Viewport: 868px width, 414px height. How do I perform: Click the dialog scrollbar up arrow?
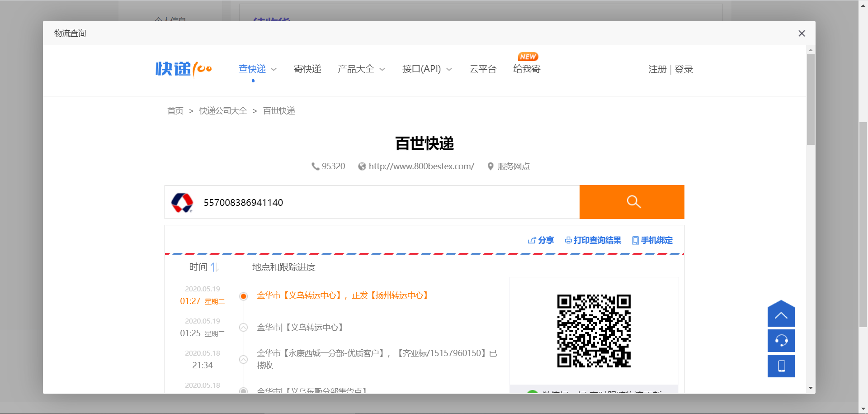pos(811,50)
